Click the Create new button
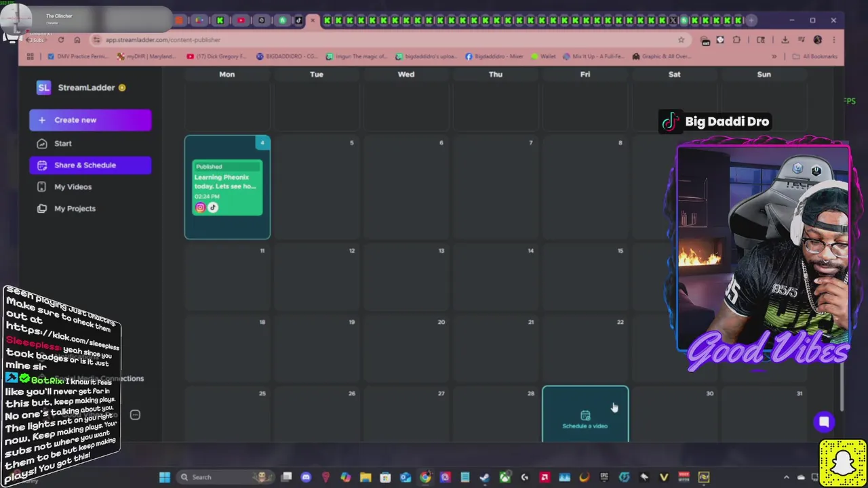Screen dimensions: 868x488 (x=90, y=120)
